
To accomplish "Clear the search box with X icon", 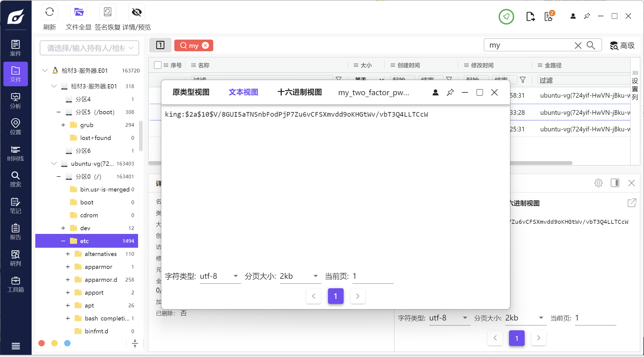I will tap(578, 45).
